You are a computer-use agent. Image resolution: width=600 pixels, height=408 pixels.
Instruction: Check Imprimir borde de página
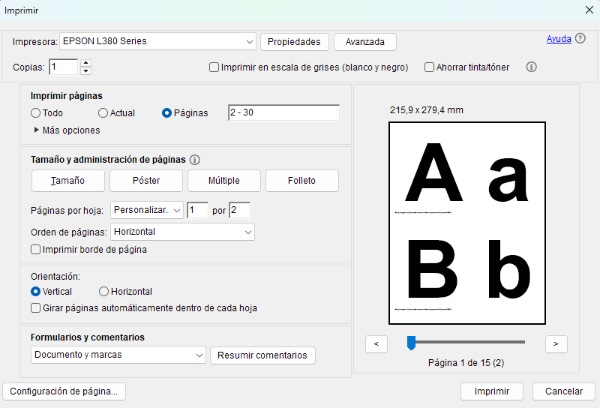point(37,249)
